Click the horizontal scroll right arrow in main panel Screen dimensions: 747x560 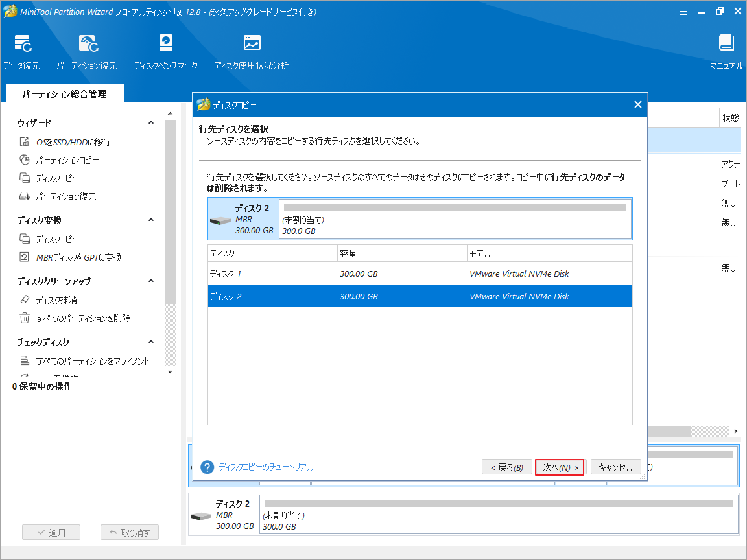(735, 431)
